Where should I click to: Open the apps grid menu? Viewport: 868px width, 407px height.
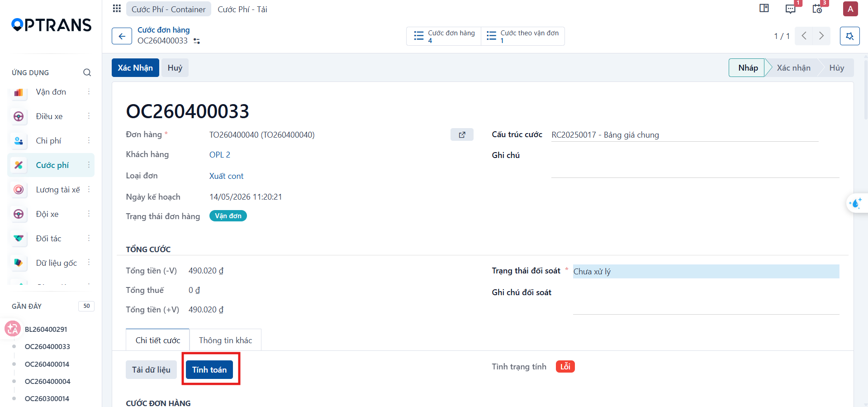point(117,9)
